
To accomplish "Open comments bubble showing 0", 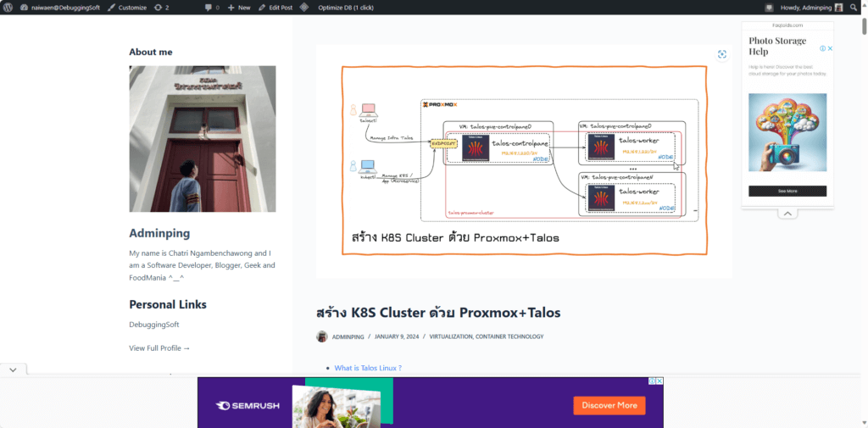I will [212, 7].
